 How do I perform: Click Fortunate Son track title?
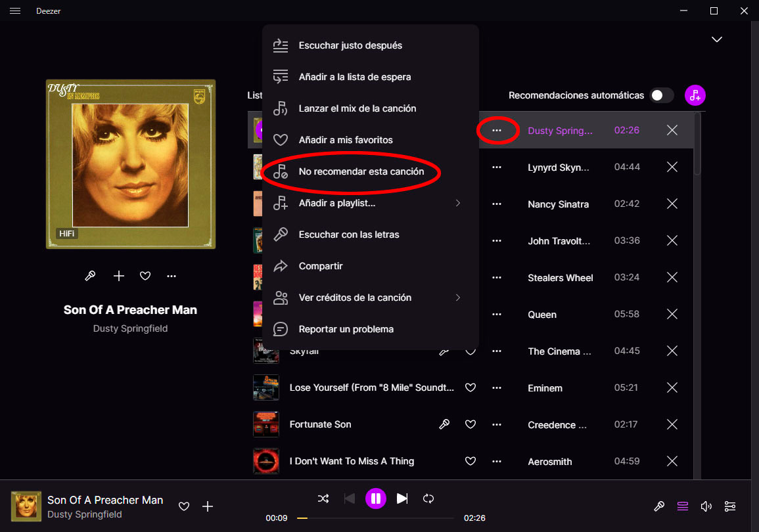[320, 424]
